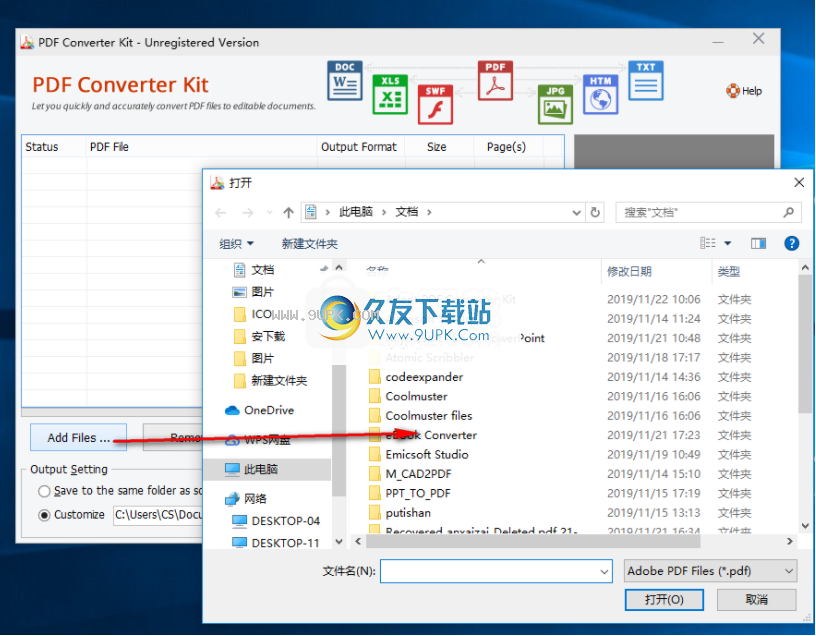The image size is (816, 636).
Task: Select DESKTOP-04 network computer
Action: (x=285, y=521)
